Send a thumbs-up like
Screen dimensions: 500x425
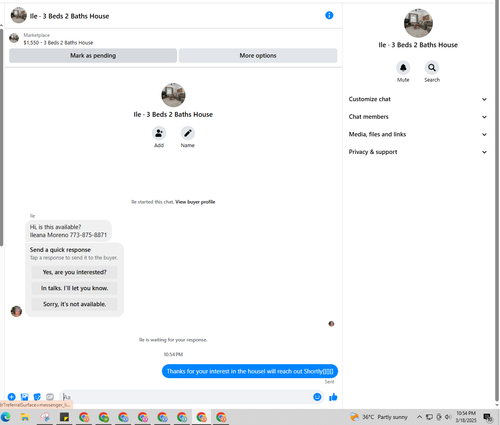[333, 397]
